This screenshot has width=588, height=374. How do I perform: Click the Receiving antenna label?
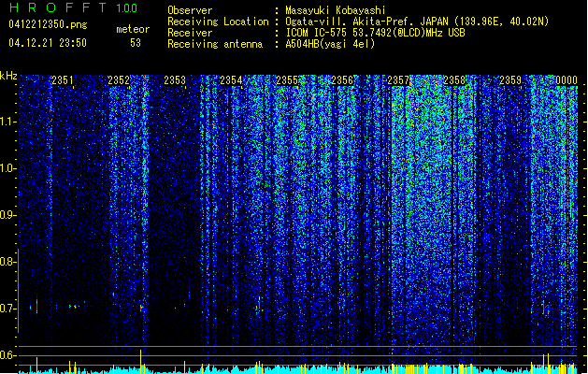tap(215, 44)
